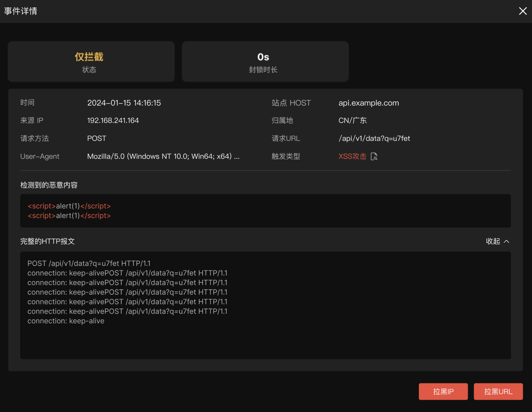The width and height of the screenshot is (532, 412).
Task: Click the 仅拦截 status card
Action: click(91, 62)
